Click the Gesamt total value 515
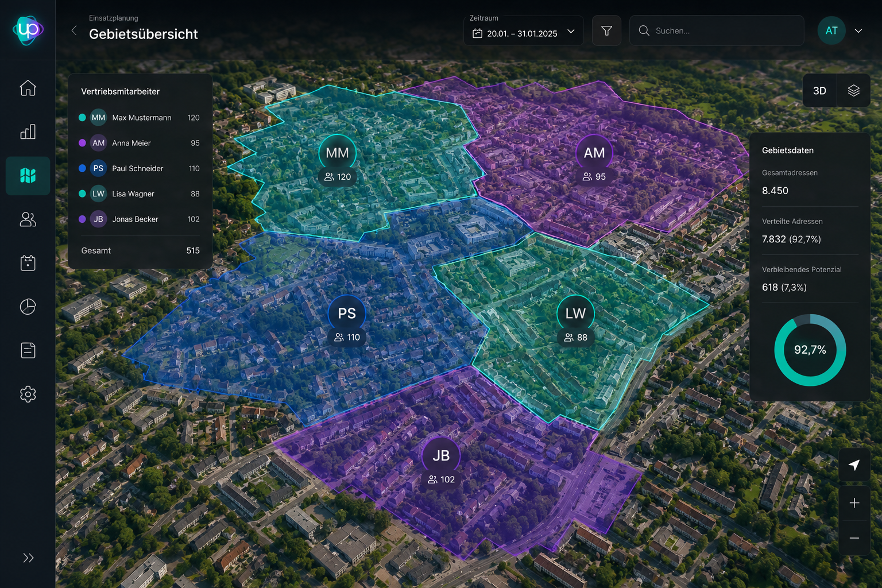This screenshot has height=588, width=882. click(x=193, y=250)
